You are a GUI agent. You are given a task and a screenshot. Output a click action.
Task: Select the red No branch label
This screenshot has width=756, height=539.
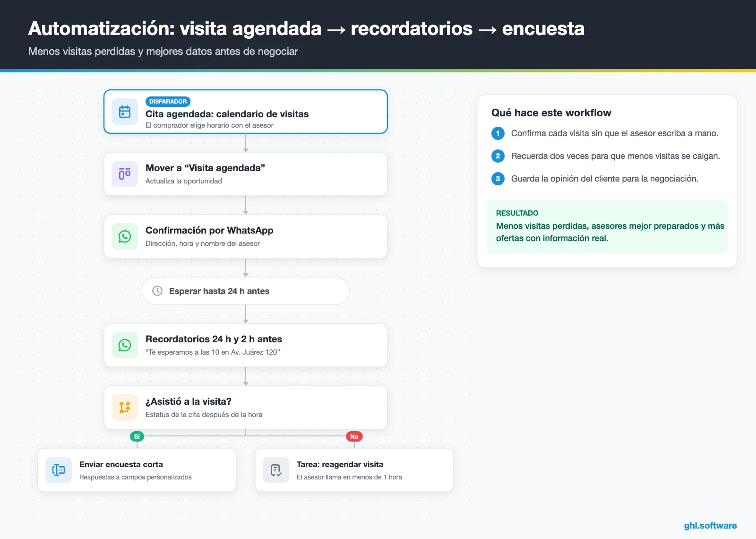coord(354,436)
